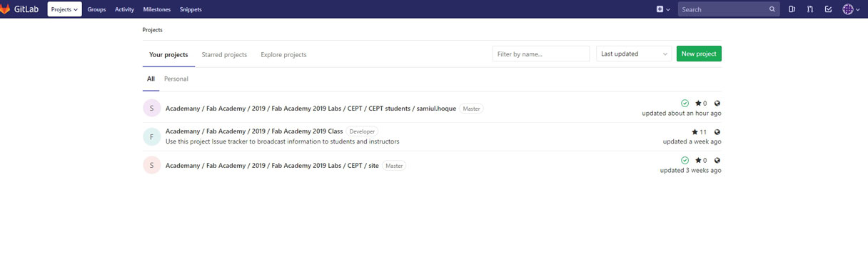Open the Projects dropdown in navbar
The height and width of the screenshot is (265, 868).
point(64,9)
